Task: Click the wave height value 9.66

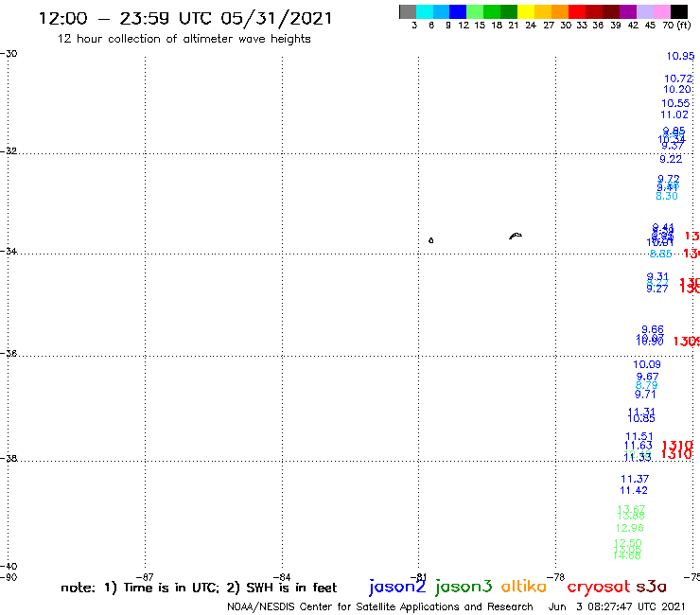Action: (653, 329)
